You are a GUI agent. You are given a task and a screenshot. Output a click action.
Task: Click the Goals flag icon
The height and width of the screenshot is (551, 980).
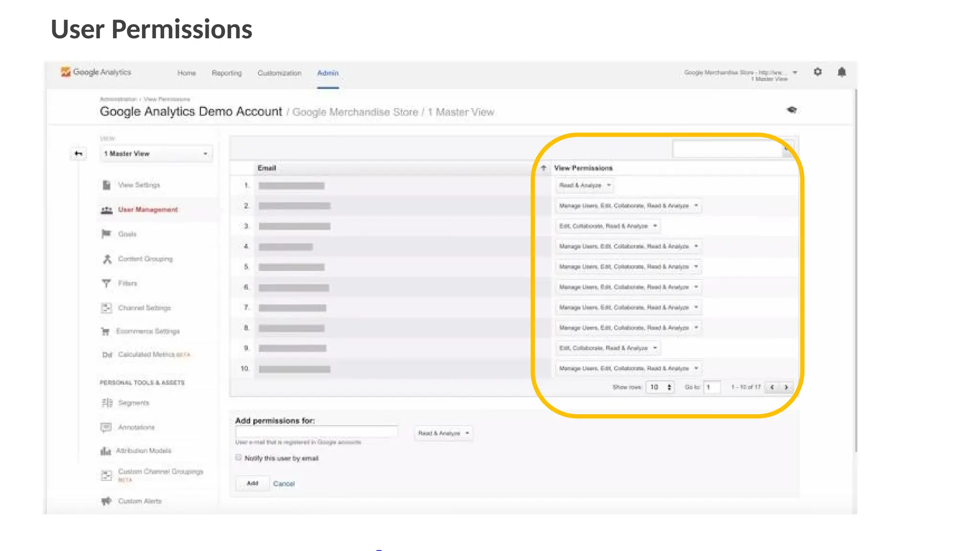pos(106,234)
